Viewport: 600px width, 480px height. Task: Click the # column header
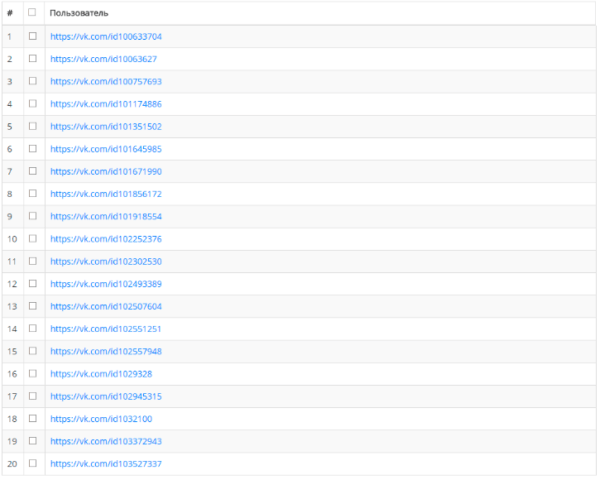pyautogui.click(x=13, y=13)
